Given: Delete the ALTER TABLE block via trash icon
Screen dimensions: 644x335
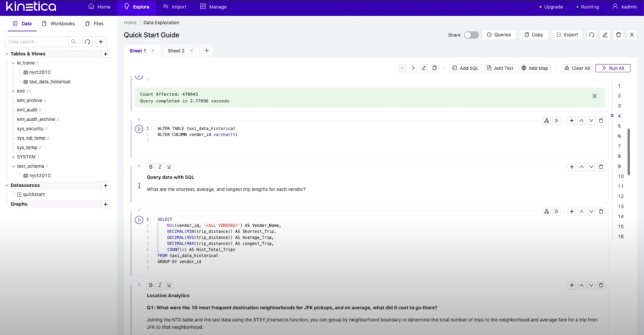Looking at the screenshot, I should pos(601,121).
